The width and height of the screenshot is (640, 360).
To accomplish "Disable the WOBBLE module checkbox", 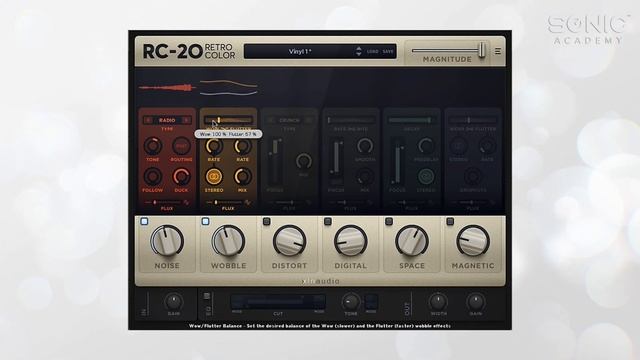I will coord(205,221).
